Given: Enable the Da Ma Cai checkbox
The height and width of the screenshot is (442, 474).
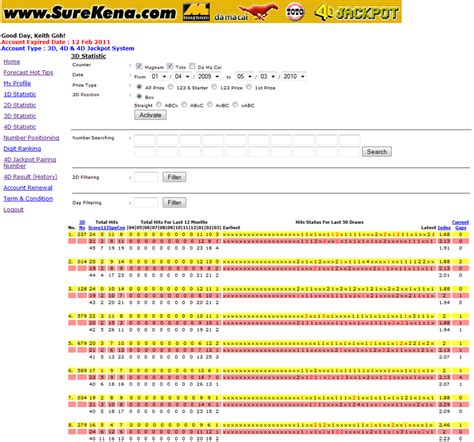Looking at the screenshot, I should pyautogui.click(x=192, y=66).
